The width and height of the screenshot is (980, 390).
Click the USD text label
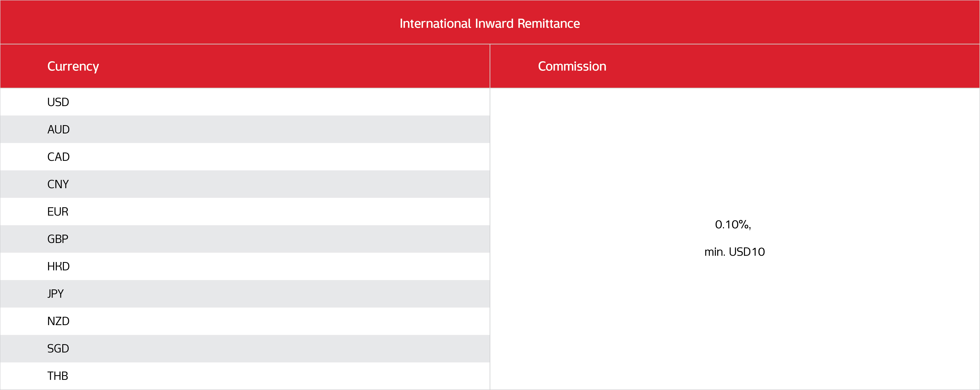coord(58,102)
